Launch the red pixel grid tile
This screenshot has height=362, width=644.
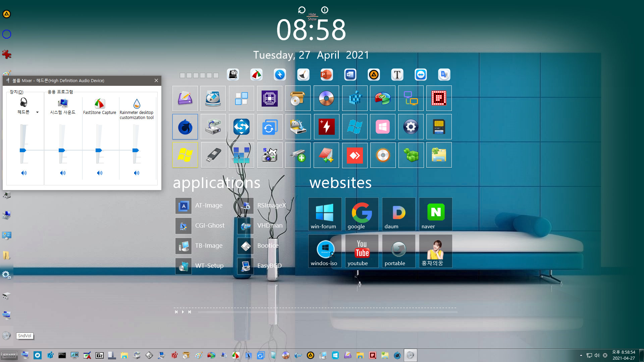click(439, 98)
